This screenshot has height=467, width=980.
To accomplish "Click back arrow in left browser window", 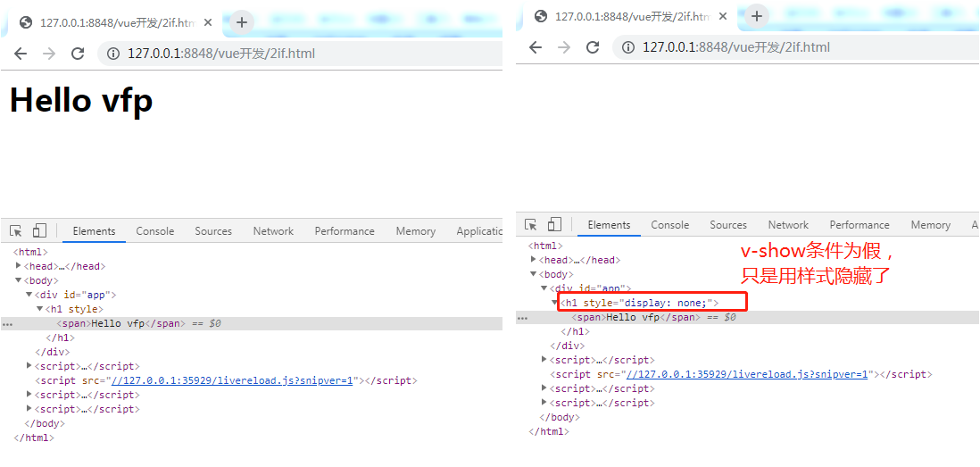I will click(21, 54).
